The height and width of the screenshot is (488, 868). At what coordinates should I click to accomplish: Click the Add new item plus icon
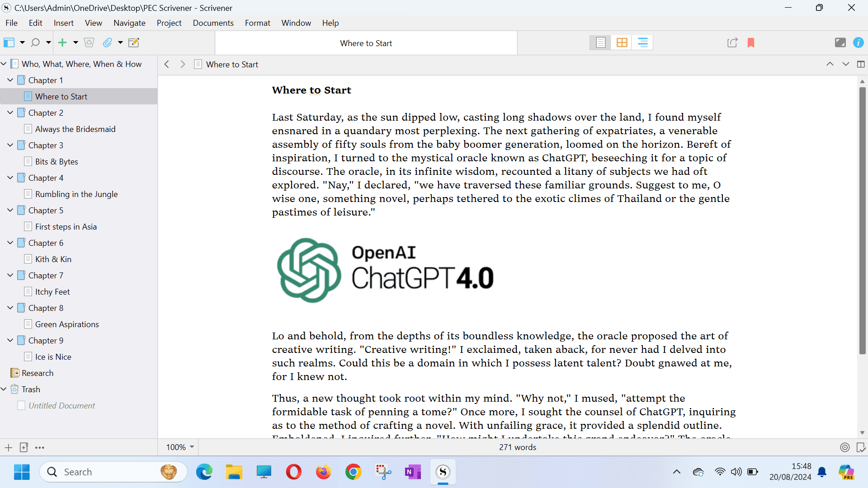[x=62, y=42]
